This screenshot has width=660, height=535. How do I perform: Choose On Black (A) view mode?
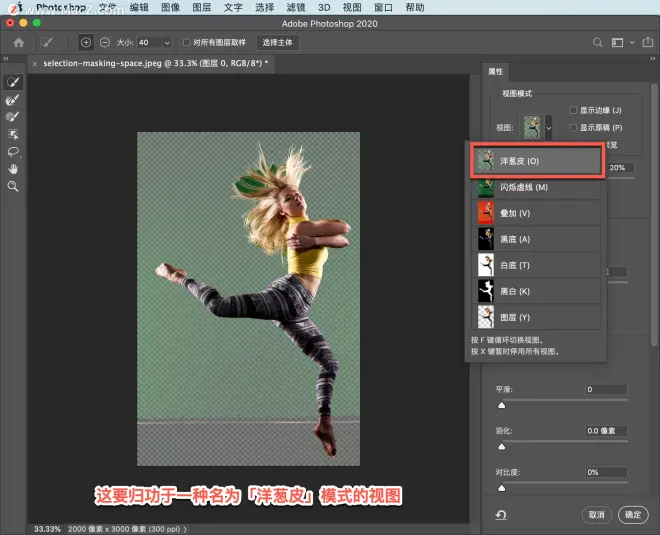[536, 239]
